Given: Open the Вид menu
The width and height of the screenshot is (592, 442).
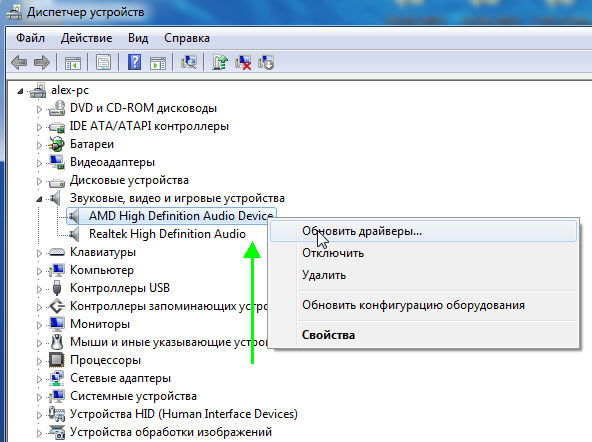Looking at the screenshot, I should (x=138, y=38).
